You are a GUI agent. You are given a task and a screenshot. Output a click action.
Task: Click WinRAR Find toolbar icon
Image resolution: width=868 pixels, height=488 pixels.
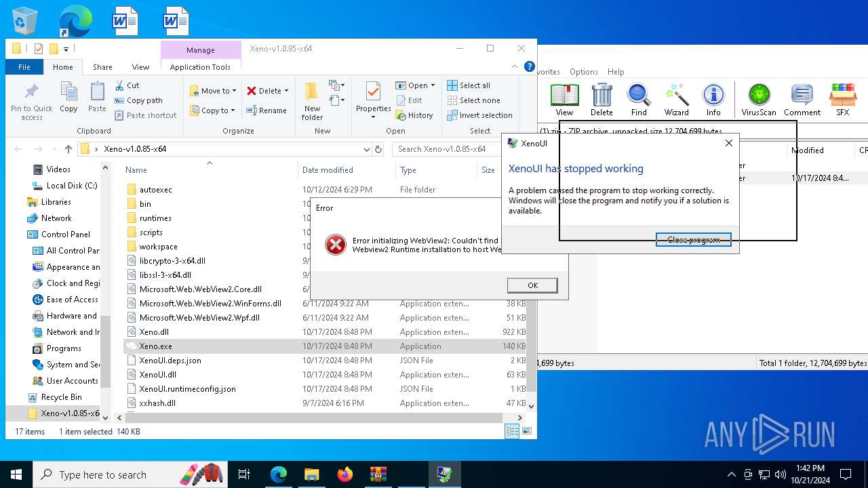click(x=639, y=100)
